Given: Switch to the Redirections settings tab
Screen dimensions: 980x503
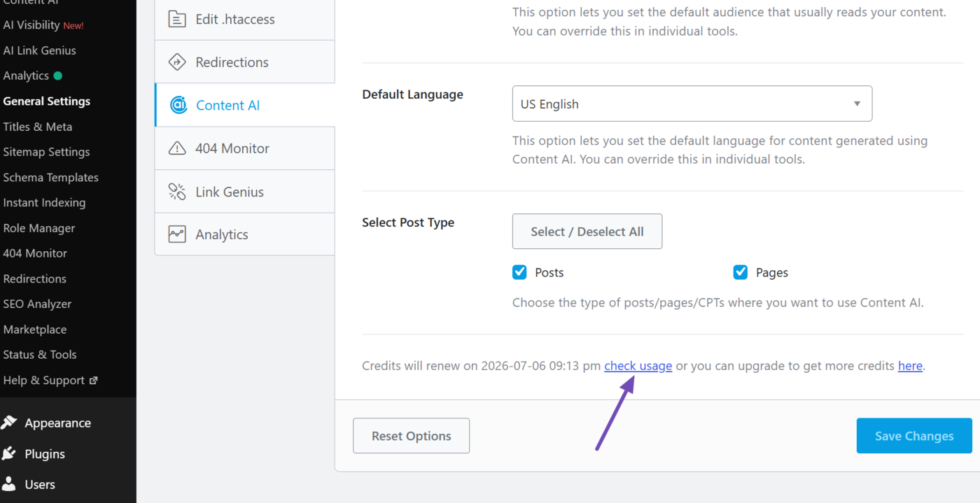Looking at the screenshot, I should (x=244, y=62).
